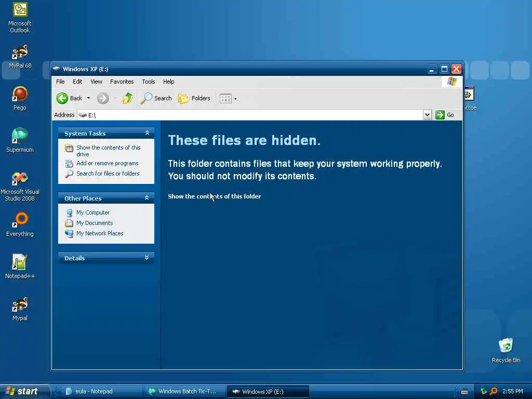Image resolution: width=532 pixels, height=399 pixels.
Task: Open the File menu
Action: coord(60,82)
